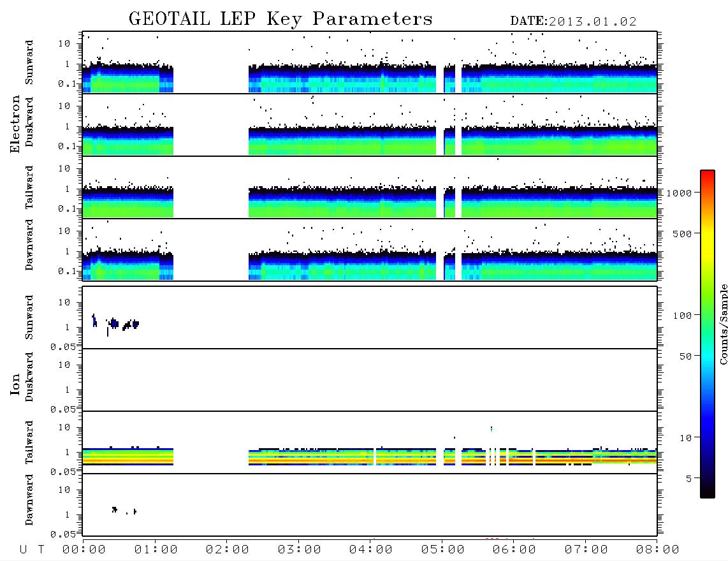This screenshot has width=728, height=561.
Task: Click the "10" tick on Electron Sunward panel
Action: tap(64, 43)
